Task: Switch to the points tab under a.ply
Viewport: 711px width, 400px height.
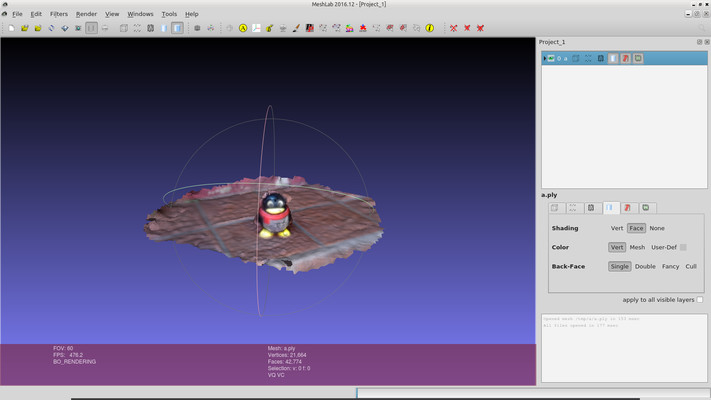Action: tap(573, 208)
